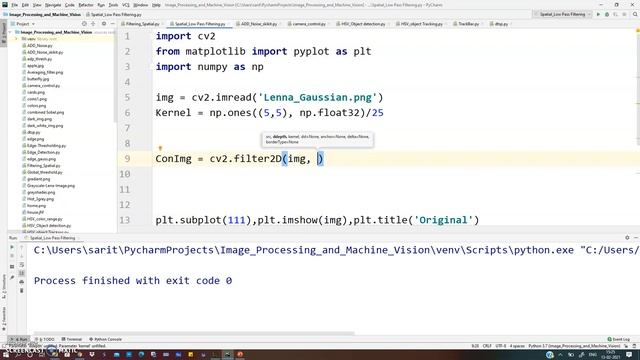This screenshot has width=640, height=360.
Task: Toggle soft-wrap icon in Run panel
Action: (x=21, y=264)
